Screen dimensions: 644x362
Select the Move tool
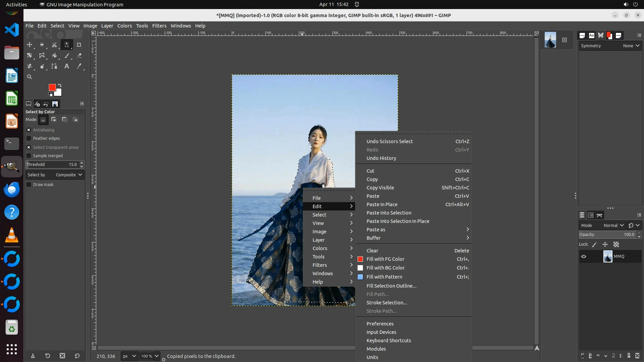pos(30,45)
